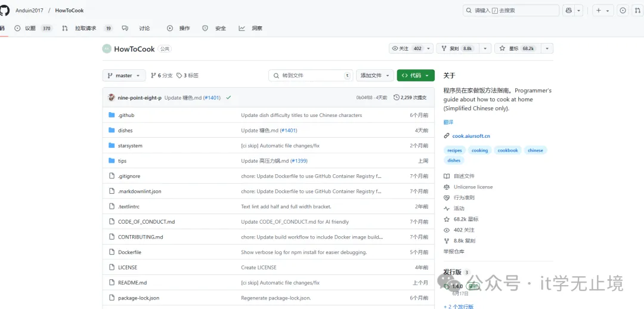Switch to the 操作 tab
This screenshot has width=644, height=309.
179,29
